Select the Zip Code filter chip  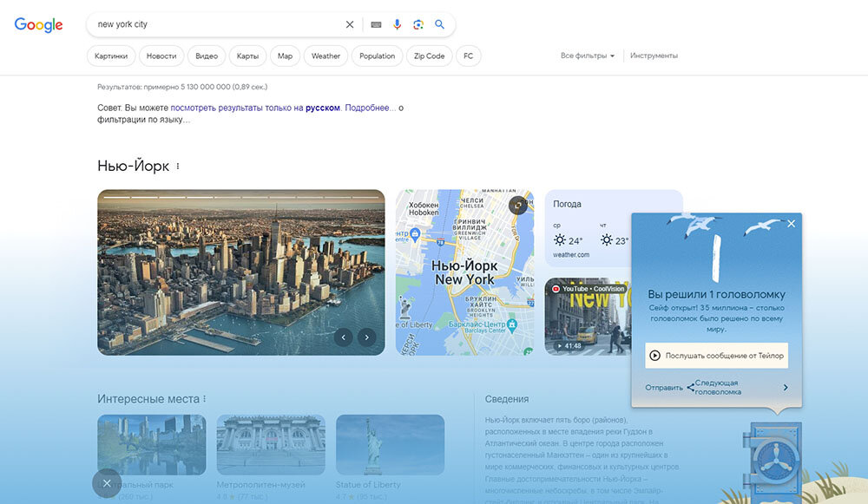point(429,56)
